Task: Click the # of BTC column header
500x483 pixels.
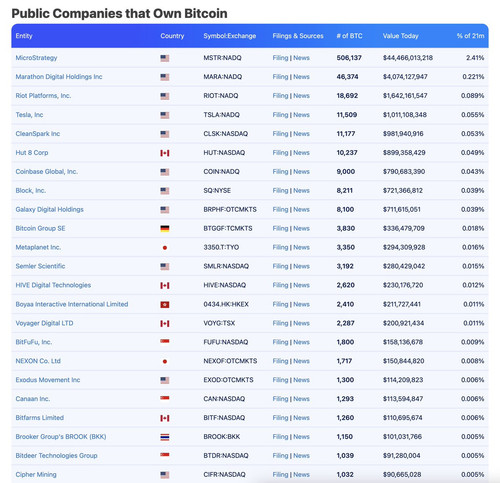Action: 349,36
